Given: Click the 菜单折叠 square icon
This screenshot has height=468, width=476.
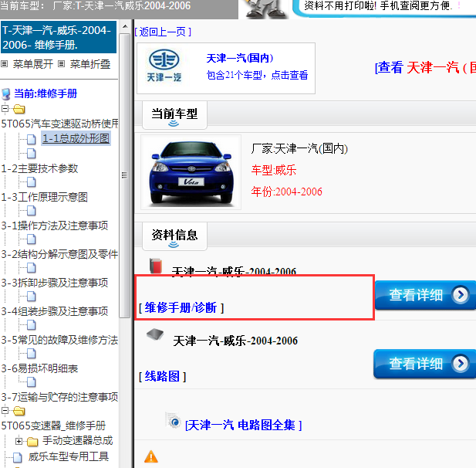Looking at the screenshot, I should pyautogui.click(x=61, y=64).
